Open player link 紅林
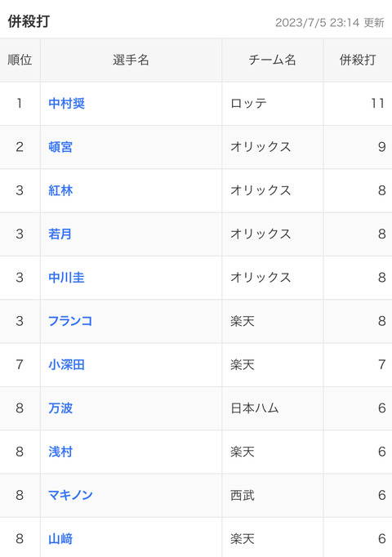 [x=60, y=190]
